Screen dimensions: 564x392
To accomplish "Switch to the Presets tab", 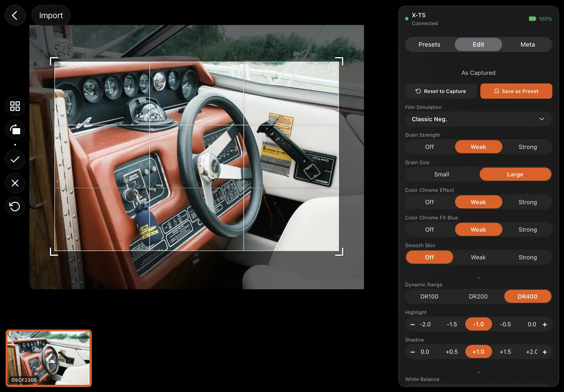I will (429, 44).
